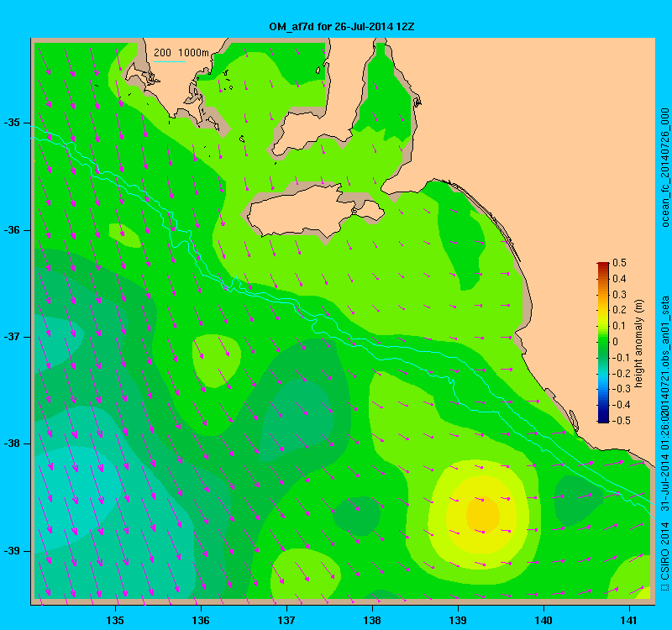Click the 'ocean_fc_20140726_000' vertical text
672x630 pixels.
pos(664,167)
